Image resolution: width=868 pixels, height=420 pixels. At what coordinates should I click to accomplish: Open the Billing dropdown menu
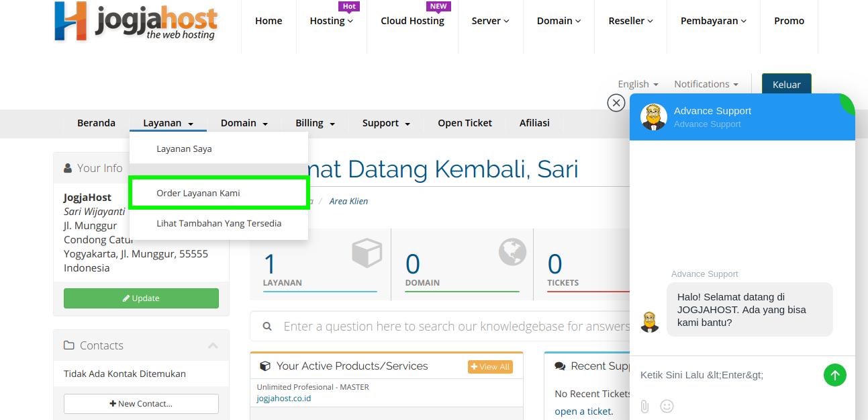(315, 123)
